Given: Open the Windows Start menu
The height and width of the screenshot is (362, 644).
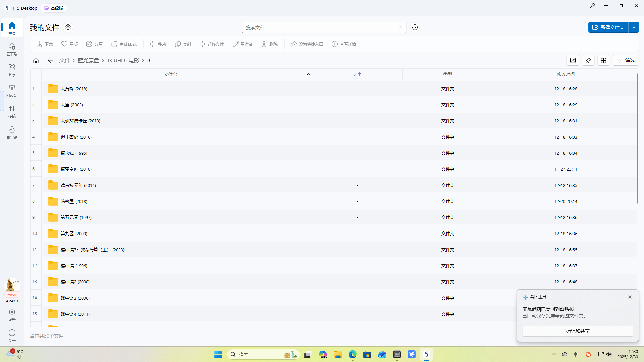Looking at the screenshot, I should click(218, 354).
